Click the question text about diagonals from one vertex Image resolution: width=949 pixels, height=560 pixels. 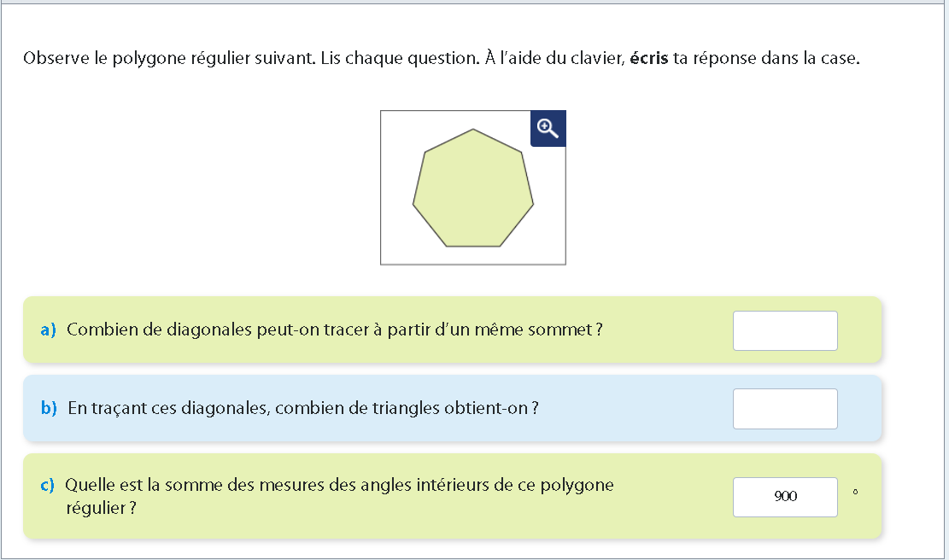click(334, 330)
